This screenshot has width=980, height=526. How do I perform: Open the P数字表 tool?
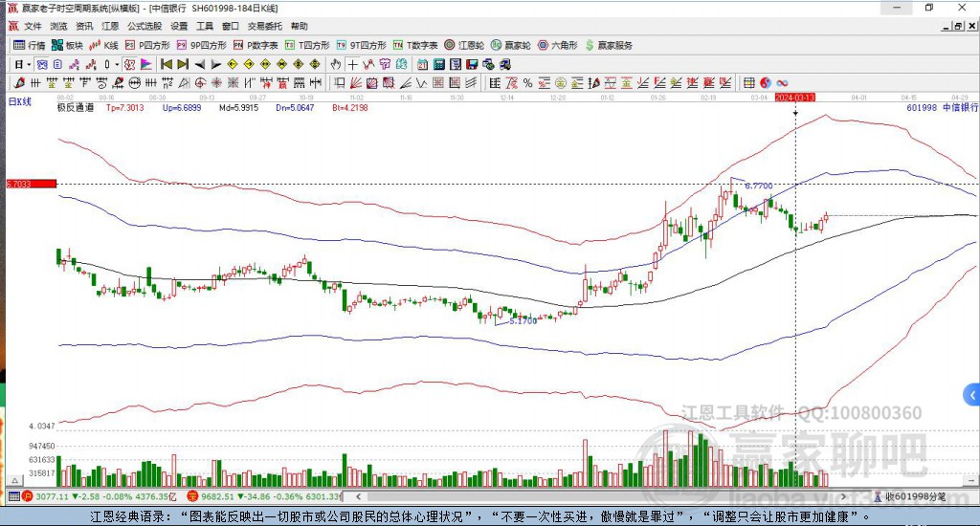pos(256,45)
